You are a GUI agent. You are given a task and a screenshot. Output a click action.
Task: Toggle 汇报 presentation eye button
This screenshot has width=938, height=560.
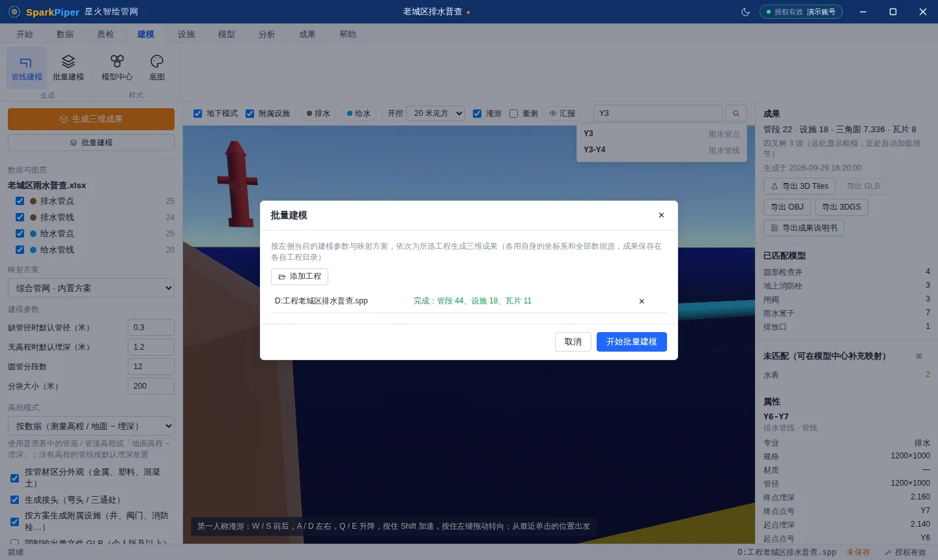[562, 113]
